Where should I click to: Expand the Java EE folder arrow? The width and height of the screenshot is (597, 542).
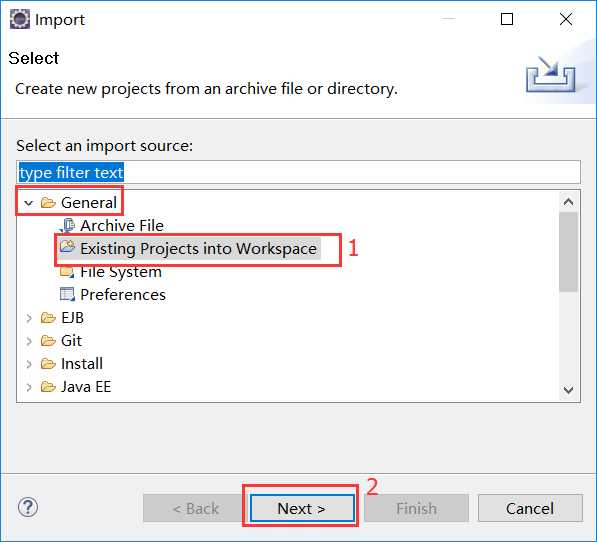point(29,387)
